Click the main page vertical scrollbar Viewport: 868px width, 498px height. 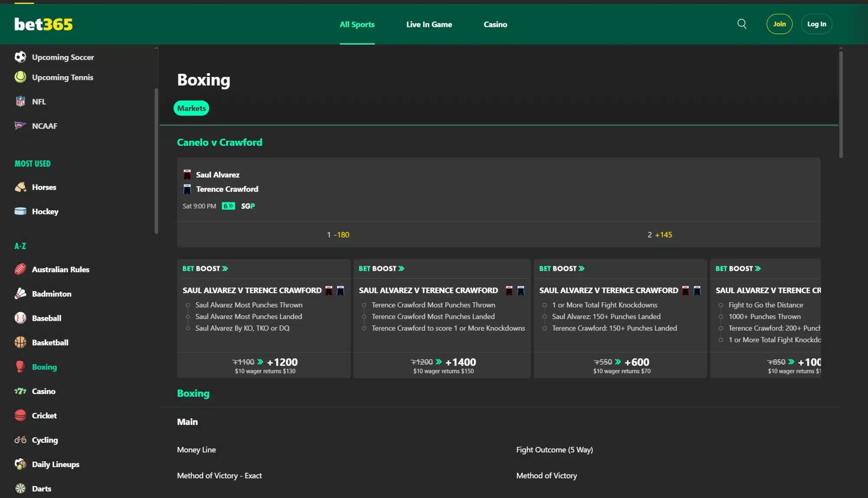[x=841, y=104]
